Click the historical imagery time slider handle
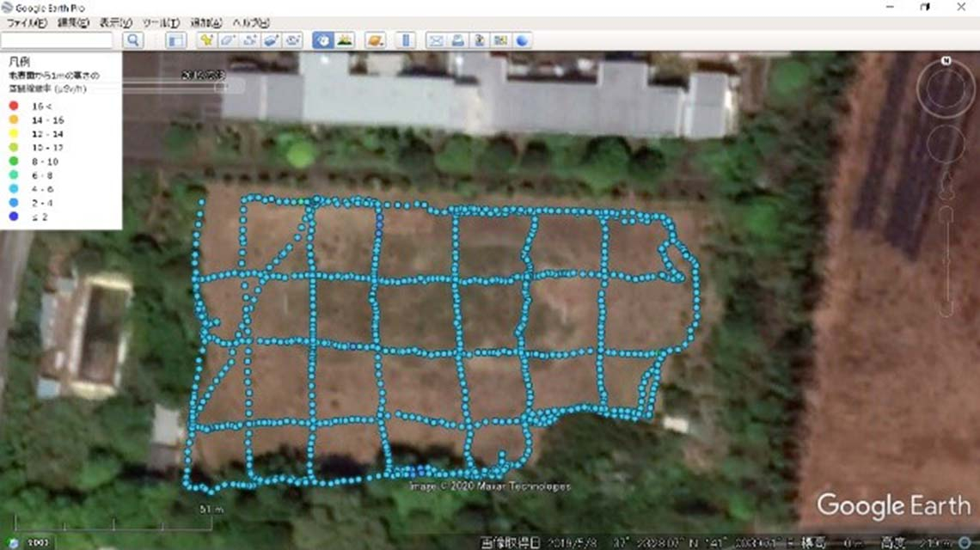 point(220,85)
